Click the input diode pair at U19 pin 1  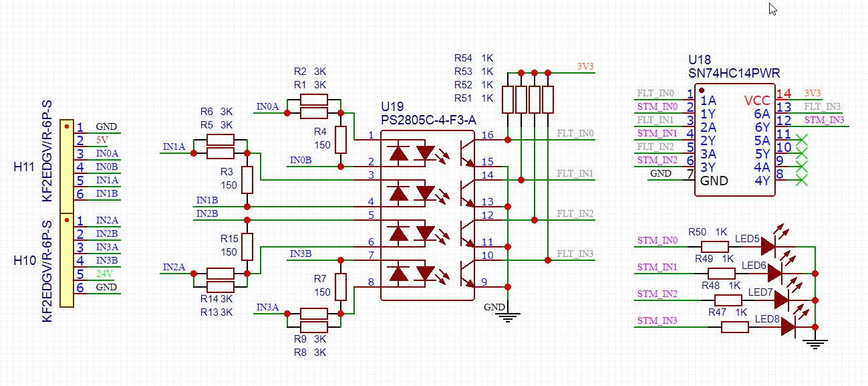pyautogui.click(x=412, y=153)
